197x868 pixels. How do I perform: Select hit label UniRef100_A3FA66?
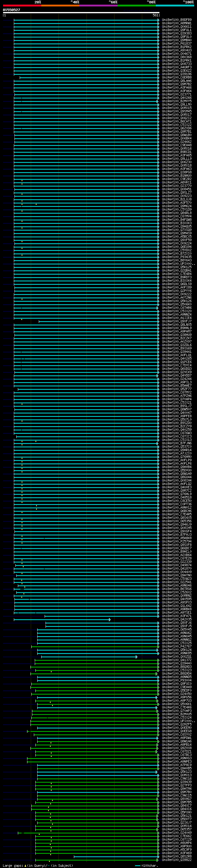coord(176,88)
